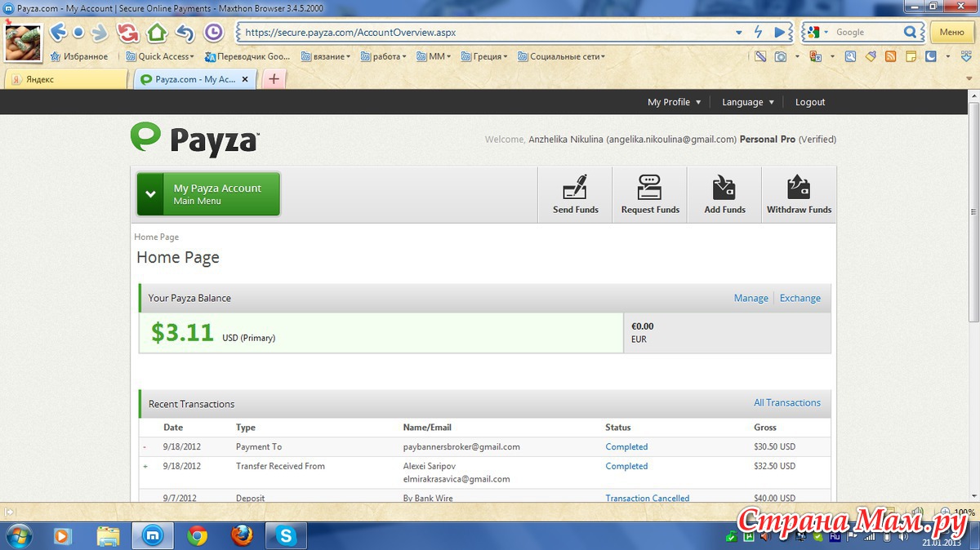This screenshot has height=550, width=980.
Task: Click the translate tool icon in toolbar
Action: click(x=815, y=56)
